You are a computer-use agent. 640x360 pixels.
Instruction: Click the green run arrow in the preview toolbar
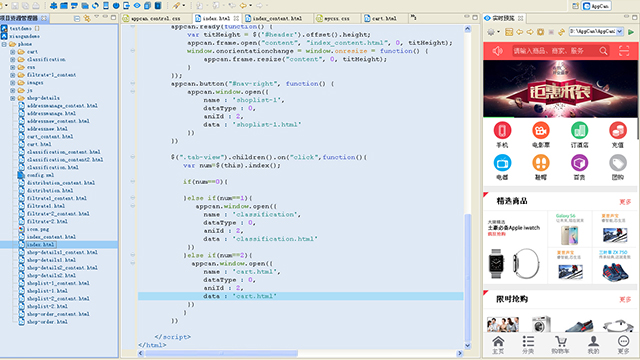(631, 32)
